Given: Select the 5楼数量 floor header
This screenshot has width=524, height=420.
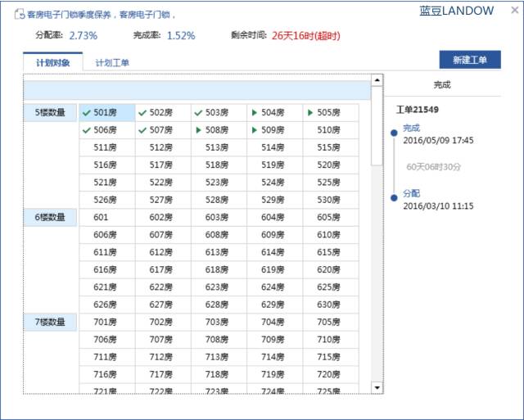Looking at the screenshot, I should pyautogui.click(x=50, y=113).
